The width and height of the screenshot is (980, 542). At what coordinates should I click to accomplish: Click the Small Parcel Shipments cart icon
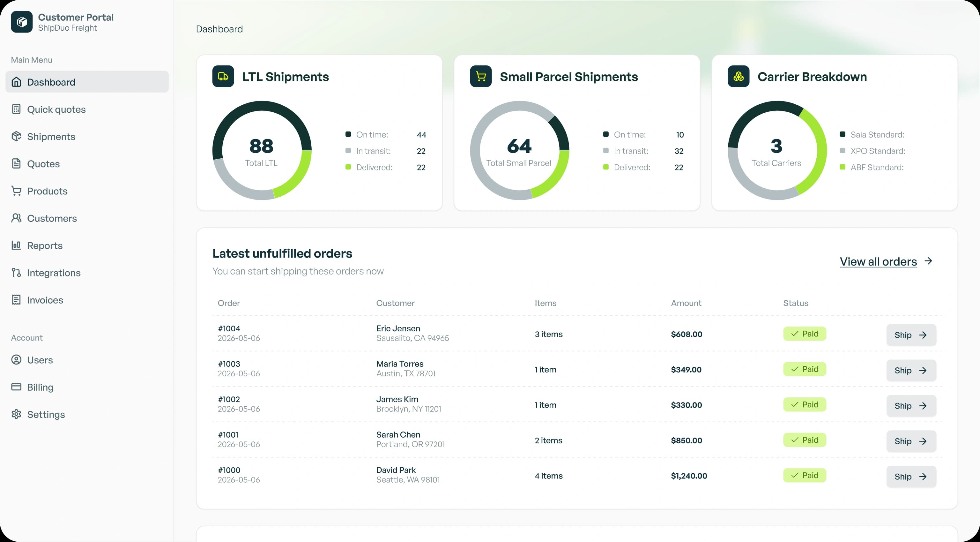pos(481,77)
